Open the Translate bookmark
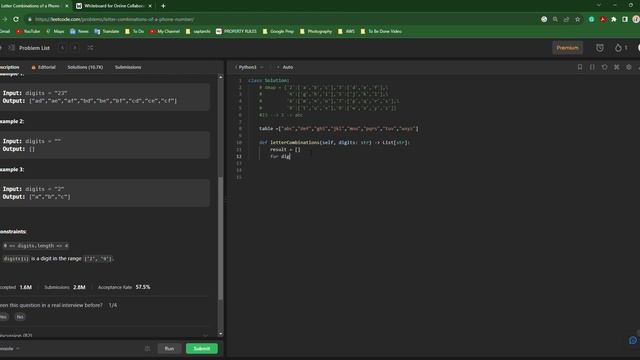The width and height of the screenshot is (640, 360). click(x=107, y=31)
